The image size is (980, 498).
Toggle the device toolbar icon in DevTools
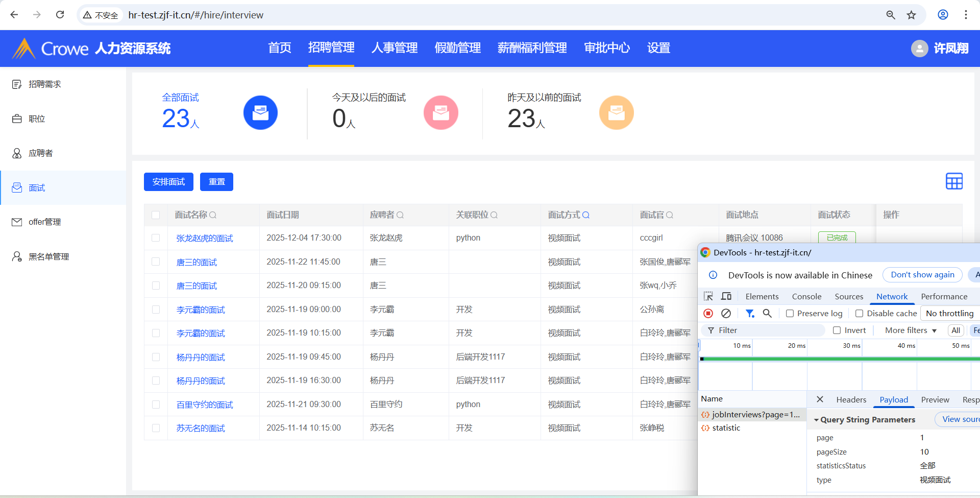tap(726, 296)
